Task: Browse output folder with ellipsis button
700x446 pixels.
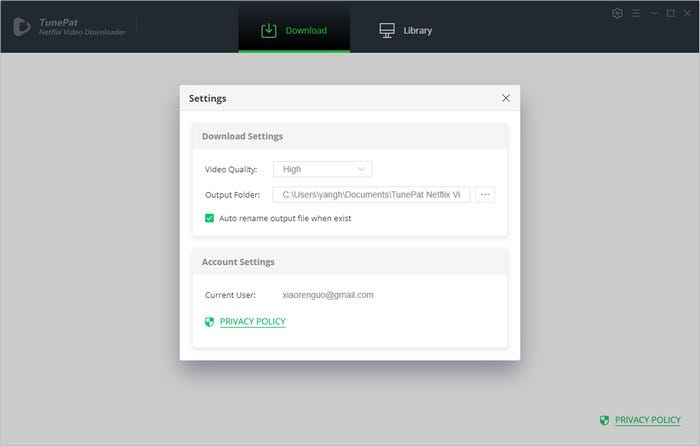Action: tap(485, 195)
